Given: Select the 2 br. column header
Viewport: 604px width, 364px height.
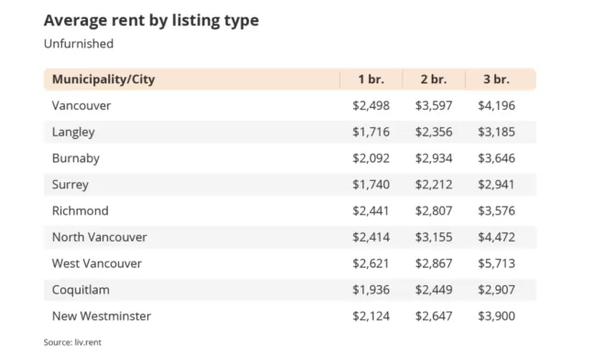Looking at the screenshot, I should pyautogui.click(x=434, y=80).
